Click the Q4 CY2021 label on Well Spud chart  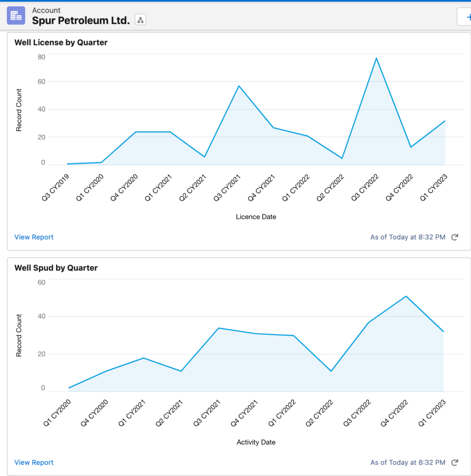pos(244,413)
